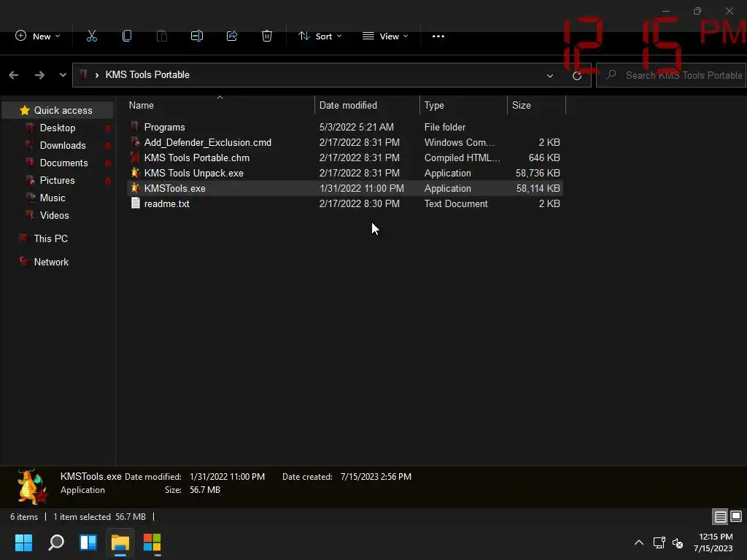Go back with the left arrow
The height and width of the screenshot is (560, 747).
(14, 75)
